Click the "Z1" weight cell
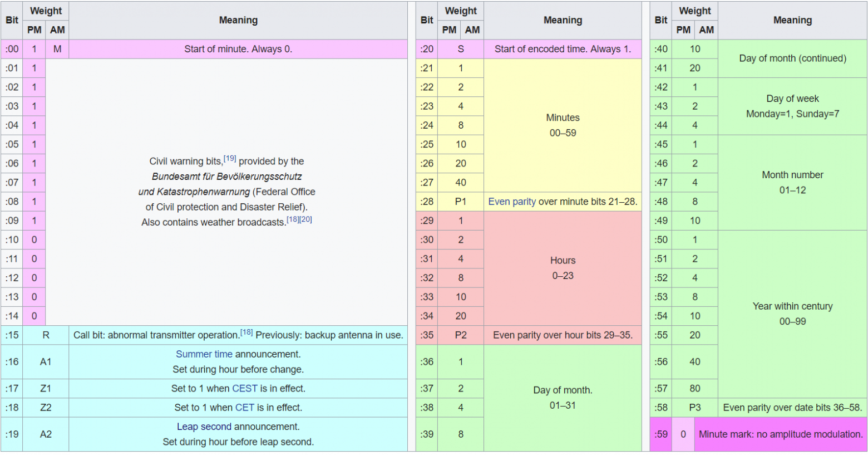This screenshot has width=868, height=455. (x=46, y=389)
